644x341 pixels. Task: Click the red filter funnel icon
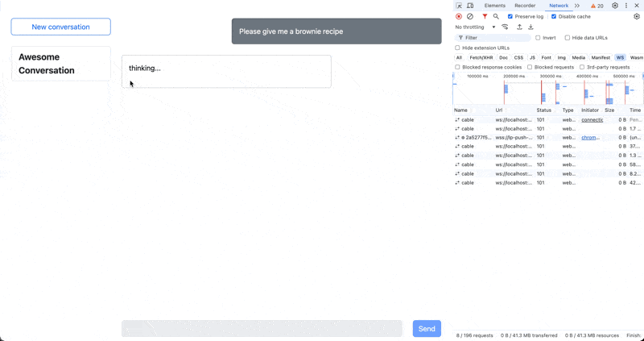point(485,16)
